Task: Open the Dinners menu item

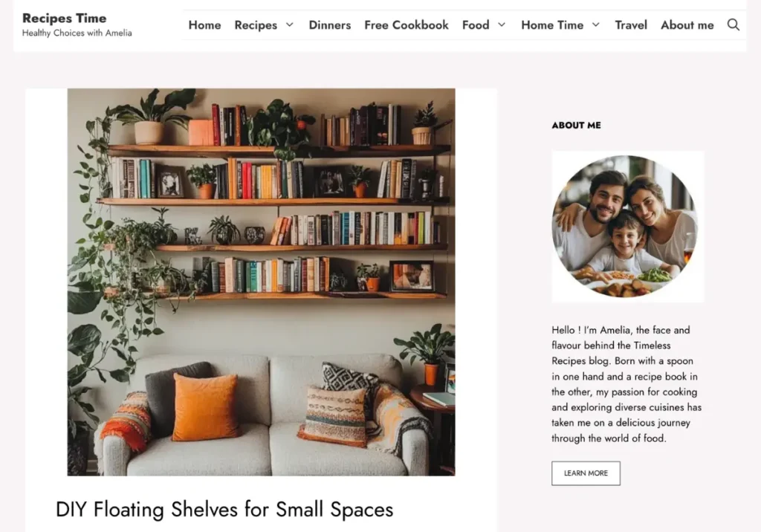Action: [329, 25]
